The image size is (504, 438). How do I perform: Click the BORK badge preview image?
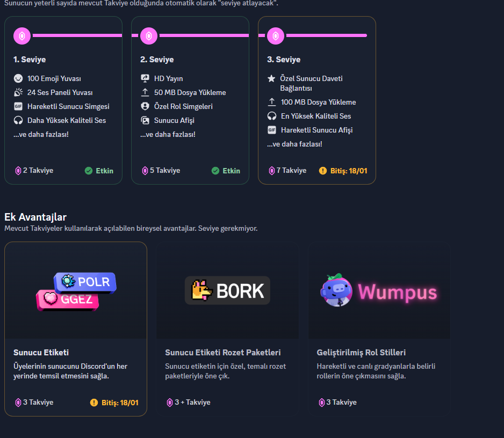[x=228, y=290]
